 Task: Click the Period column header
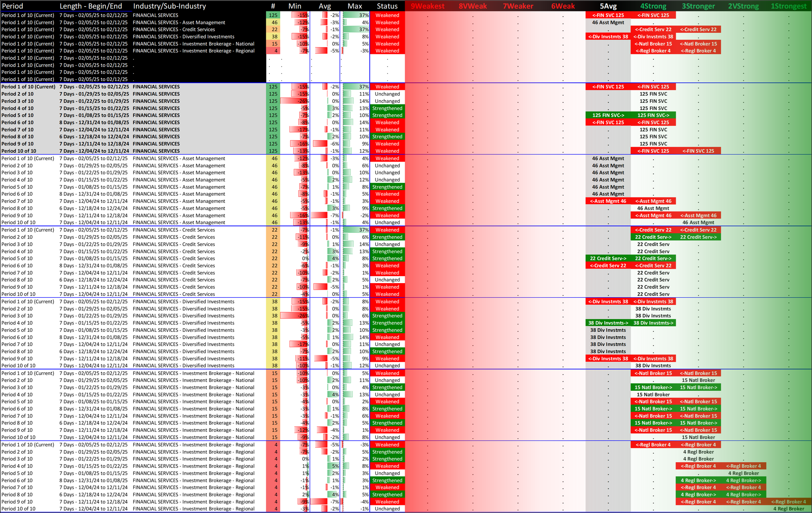pos(13,6)
